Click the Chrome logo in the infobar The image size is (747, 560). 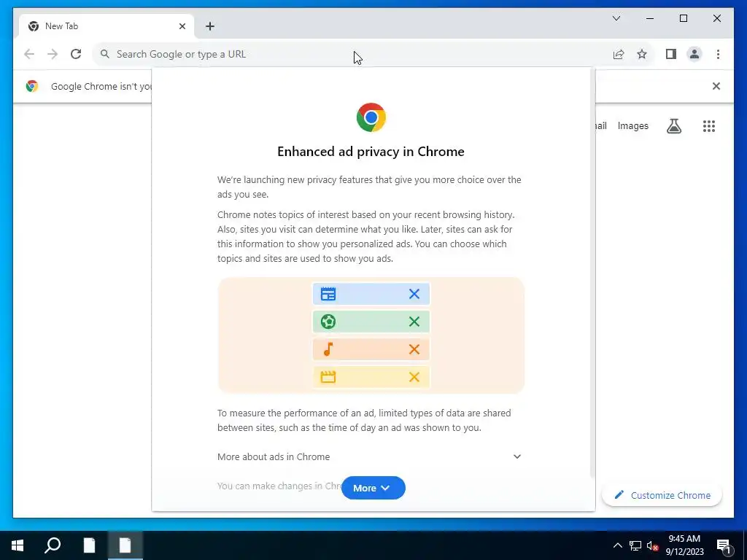(32, 86)
